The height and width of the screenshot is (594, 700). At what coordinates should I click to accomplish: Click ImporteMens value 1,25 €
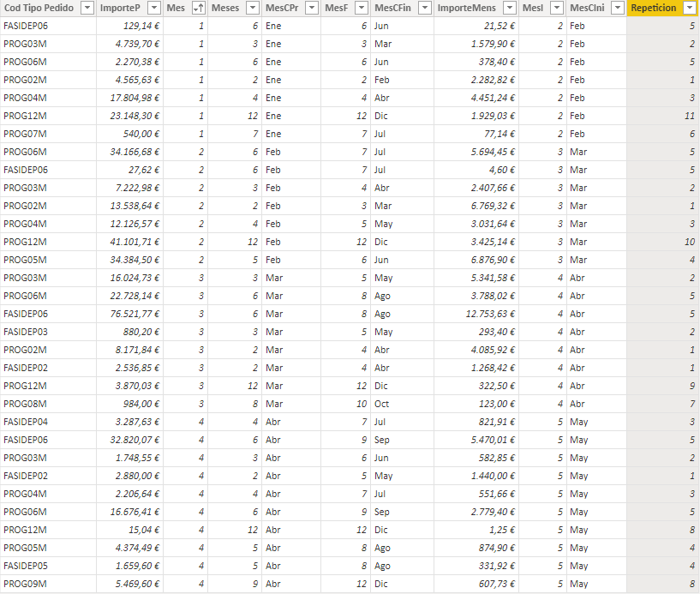click(x=476, y=530)
